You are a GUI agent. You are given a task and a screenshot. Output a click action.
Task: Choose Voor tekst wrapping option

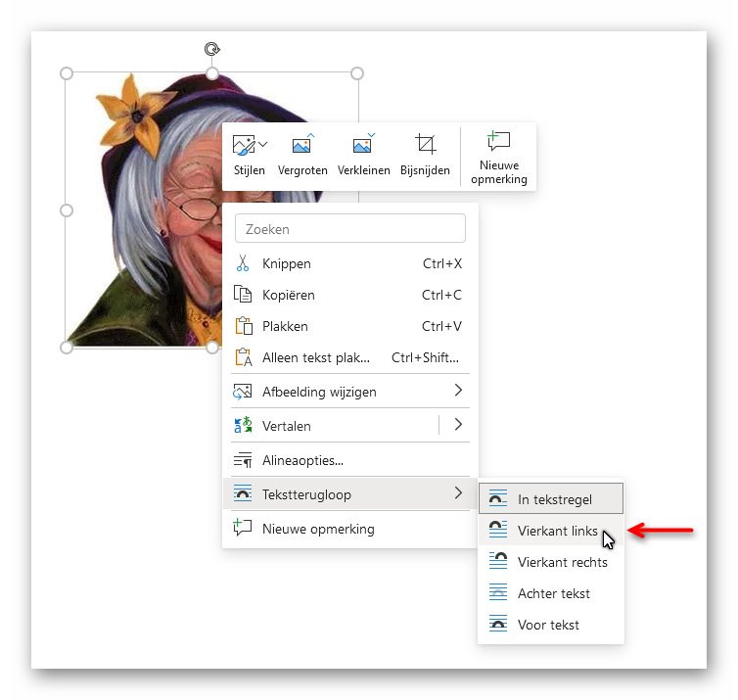(x=550, y=625)
